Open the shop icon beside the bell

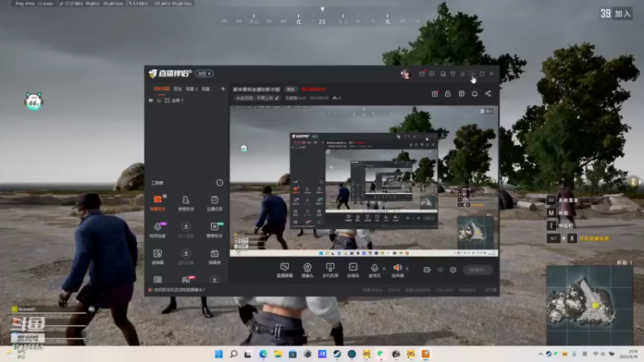pos(461,93)
